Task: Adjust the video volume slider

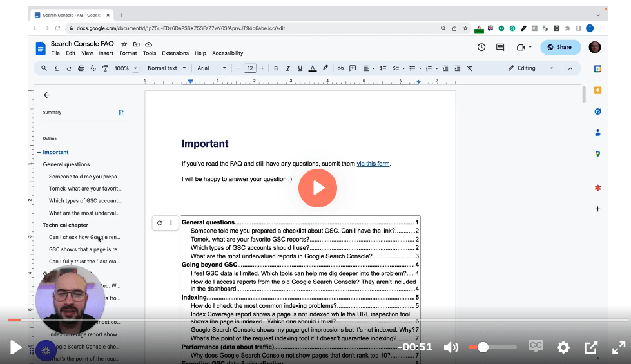Action: point(492,347)
